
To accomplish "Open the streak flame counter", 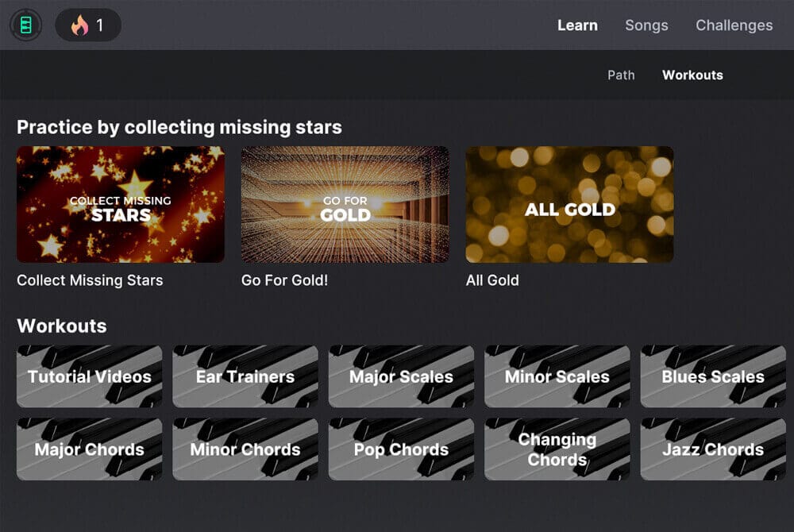I will coord(87,25).
